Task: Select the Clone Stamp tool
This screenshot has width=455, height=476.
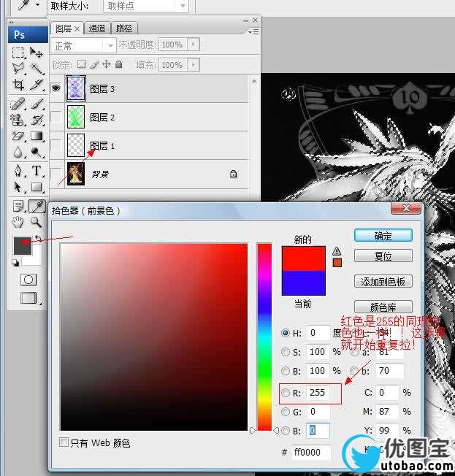Action: (x=18, y=120)
